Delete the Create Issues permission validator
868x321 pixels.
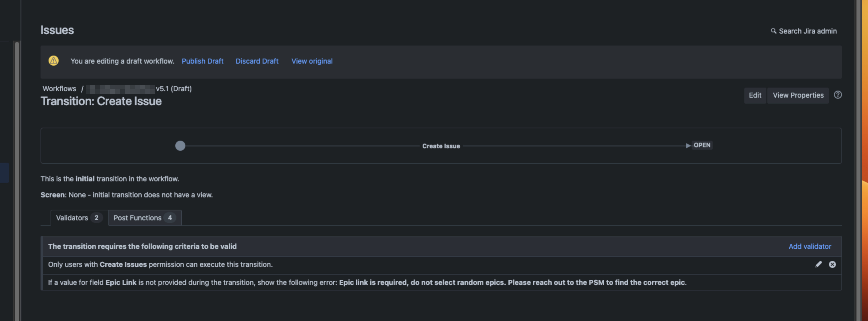click(x=832, y=264)
